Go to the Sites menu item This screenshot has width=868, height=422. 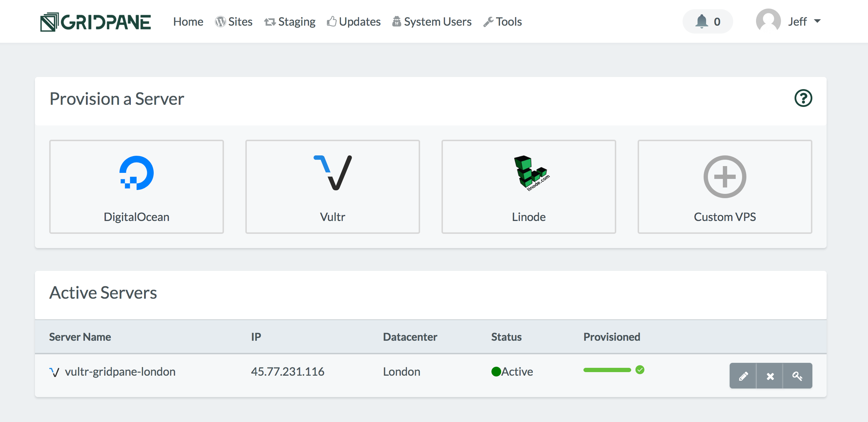click(234, 22)
